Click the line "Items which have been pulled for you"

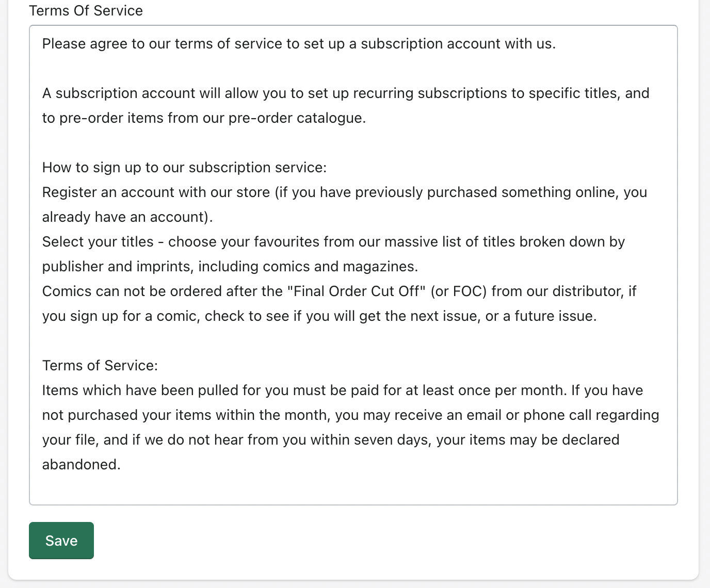[x=343, y=390]
